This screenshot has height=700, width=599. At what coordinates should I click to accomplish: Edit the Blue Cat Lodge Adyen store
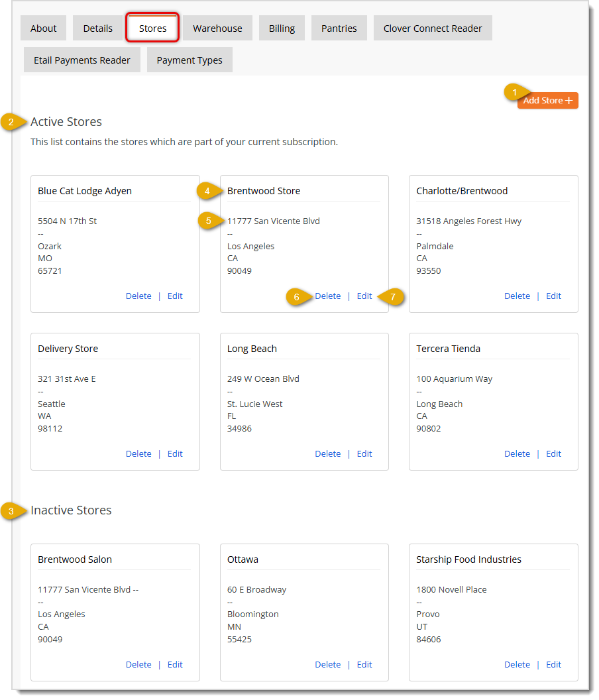pos(175,296)
